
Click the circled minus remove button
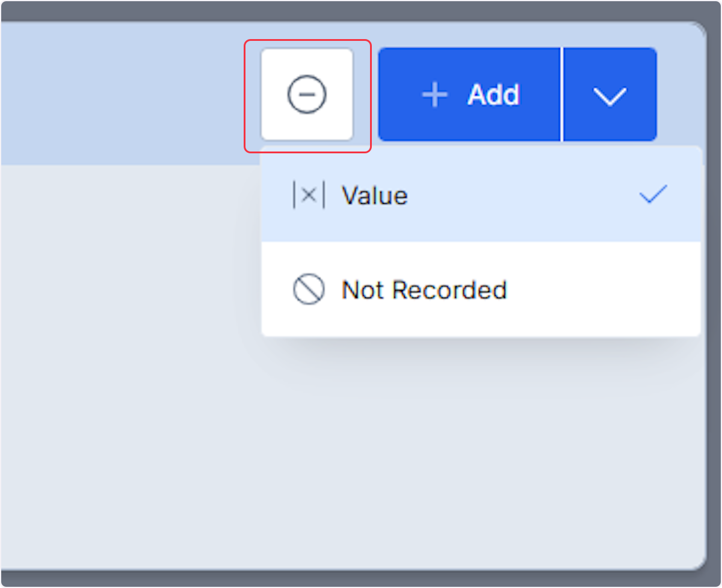click(307, 95)
